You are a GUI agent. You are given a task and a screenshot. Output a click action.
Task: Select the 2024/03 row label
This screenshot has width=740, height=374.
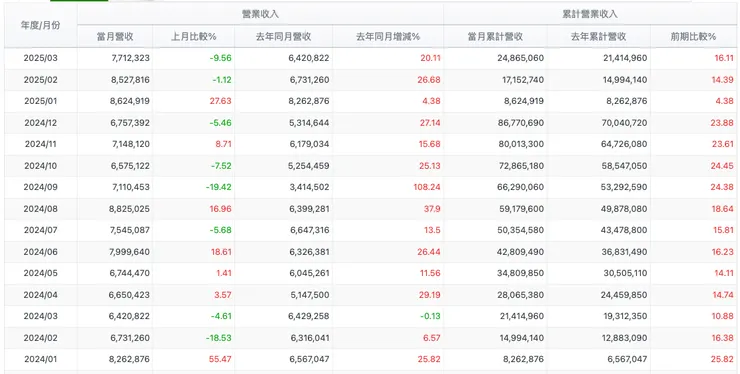(x=41, y=316)
